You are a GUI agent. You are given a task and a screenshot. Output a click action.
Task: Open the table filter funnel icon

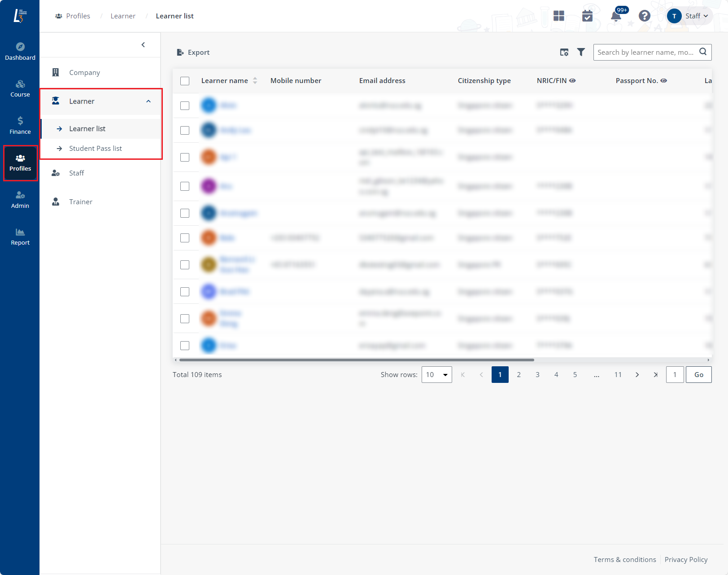[581, 53]
